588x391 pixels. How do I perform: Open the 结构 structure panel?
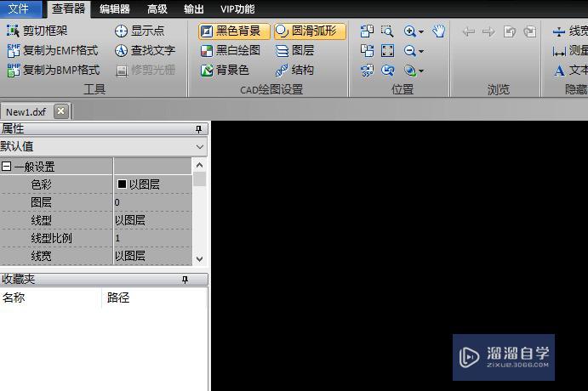pos(294,70)
